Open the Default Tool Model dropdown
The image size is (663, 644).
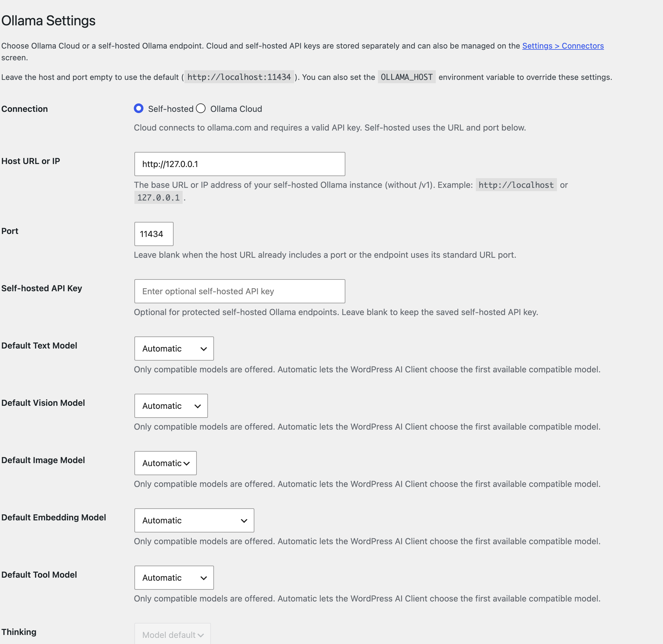[174, 578]
